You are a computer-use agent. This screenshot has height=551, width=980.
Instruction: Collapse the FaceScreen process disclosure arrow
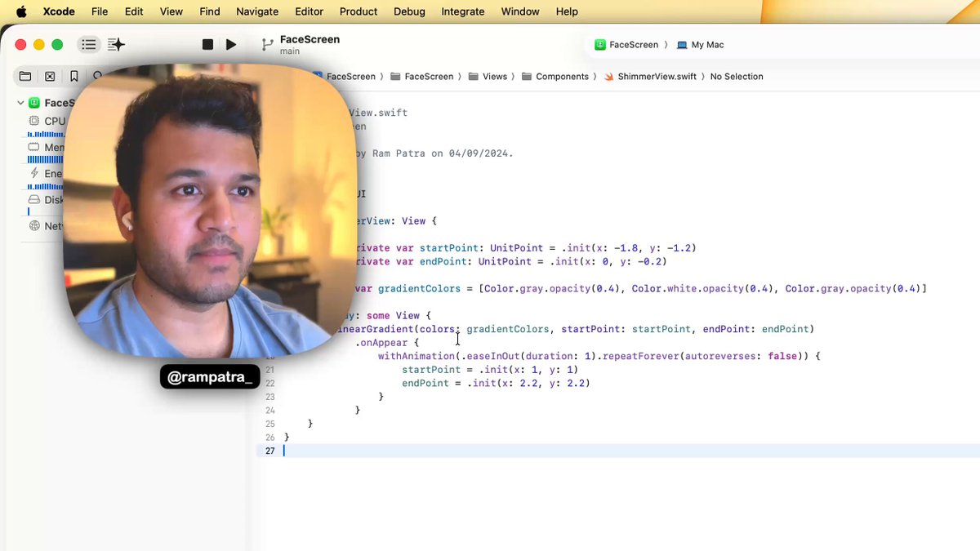(x=21, y=103)
